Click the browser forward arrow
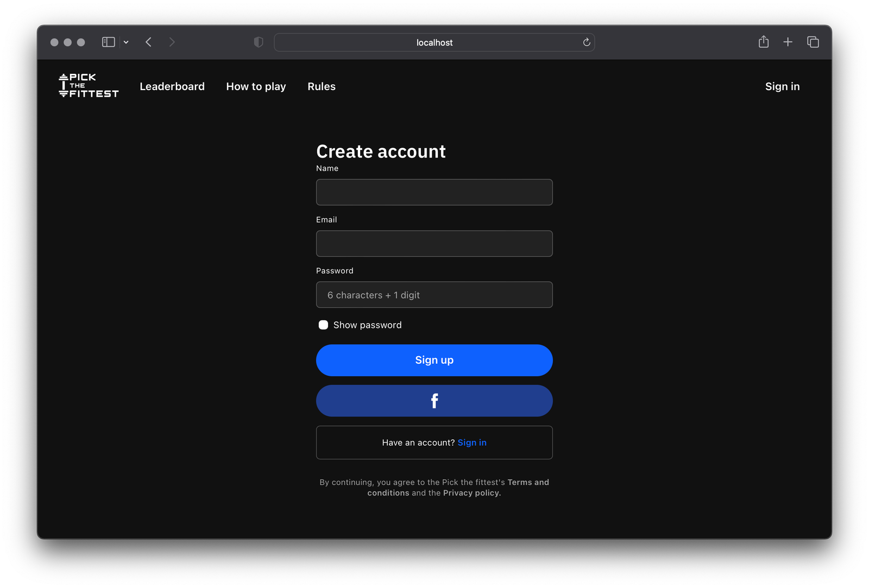Viewport: 869px width, 588px height. point(172,42)
